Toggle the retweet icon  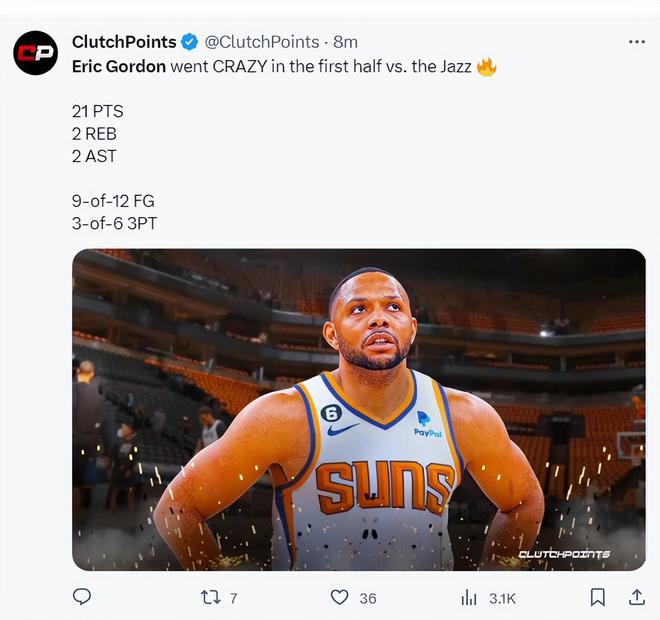tap(210, 597)
